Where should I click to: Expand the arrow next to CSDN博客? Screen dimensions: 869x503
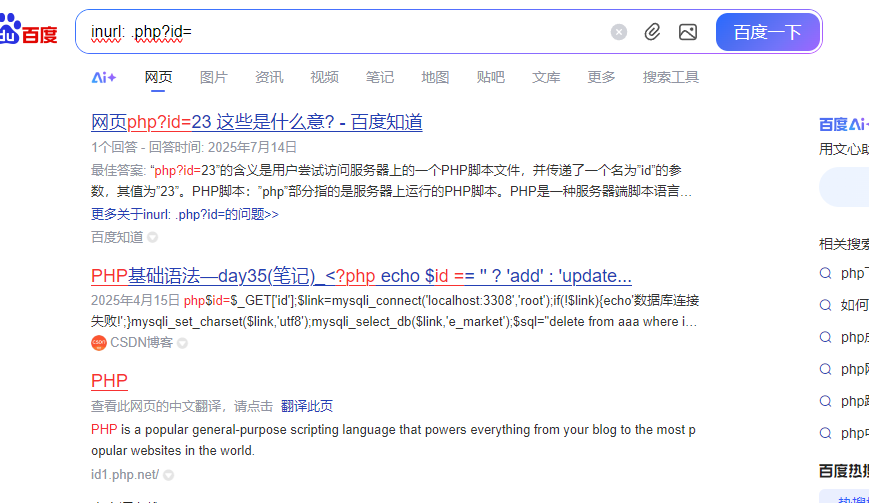coord(182,343)
